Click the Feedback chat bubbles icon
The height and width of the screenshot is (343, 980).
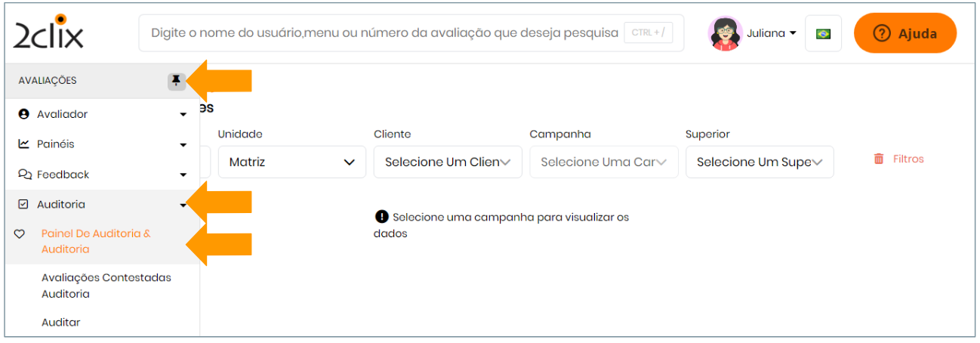[24, 175]
